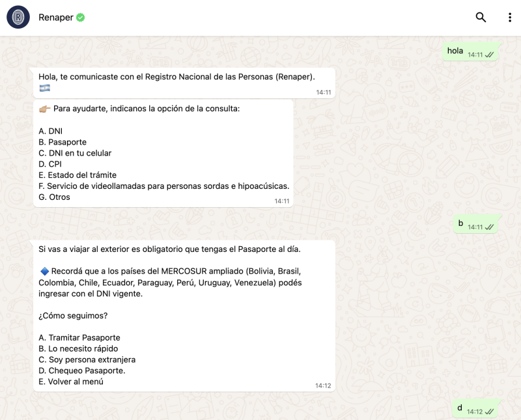Click the "D. Chequeo Pasaporte." option text
Image resolution: width=521 pixels, height=420 pixels.
pos(82,371)
